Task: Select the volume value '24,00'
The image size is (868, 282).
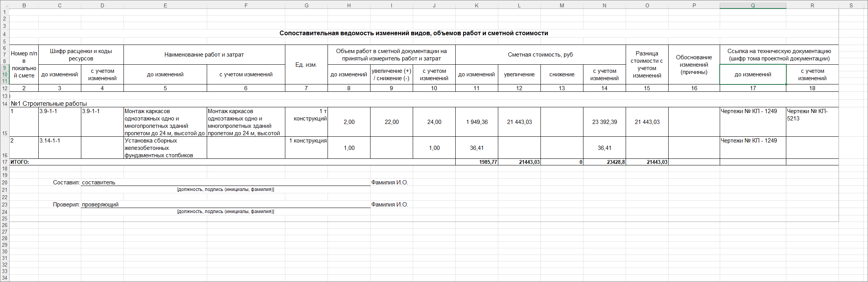Action: click(x=434, y=122)
